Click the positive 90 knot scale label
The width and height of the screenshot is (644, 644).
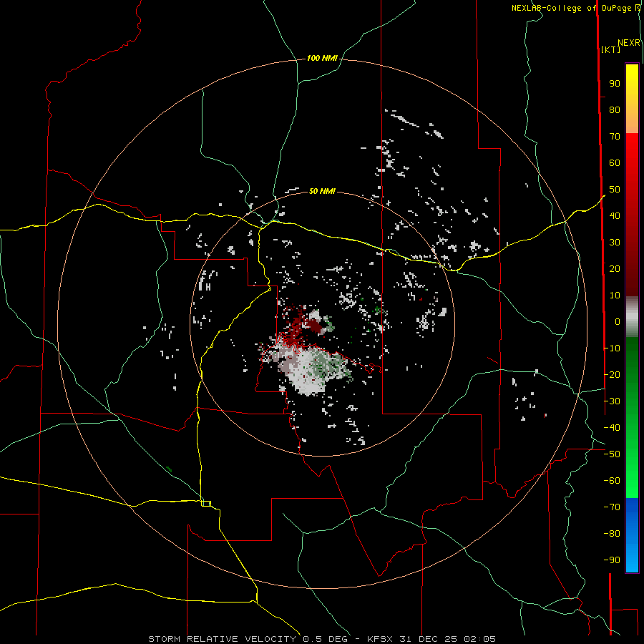(615, 84)
